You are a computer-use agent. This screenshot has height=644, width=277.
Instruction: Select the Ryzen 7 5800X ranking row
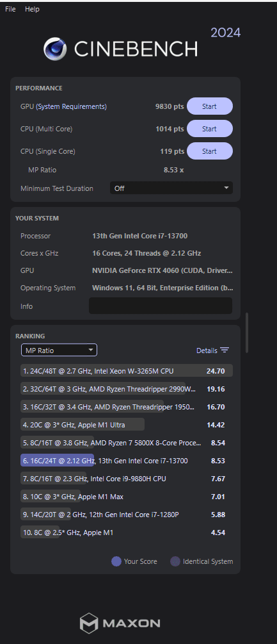tap(127, 443)
